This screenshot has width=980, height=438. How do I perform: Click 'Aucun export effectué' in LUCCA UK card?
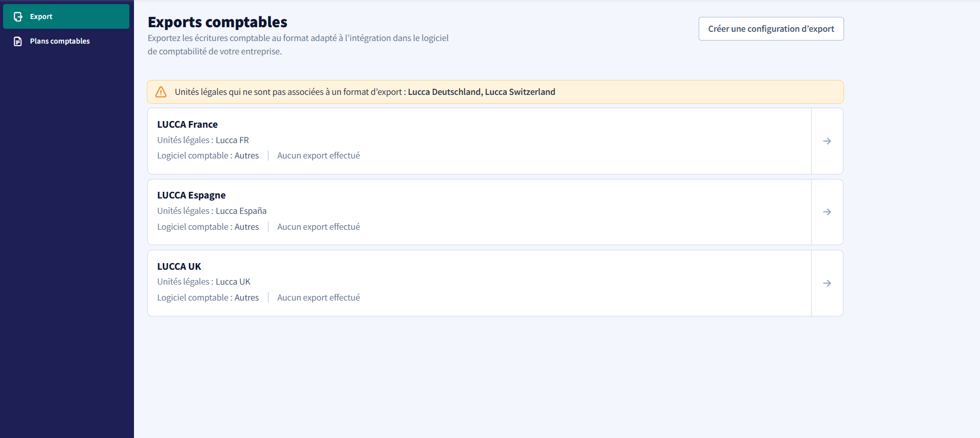pyautogui.click(x=319, y=297)
